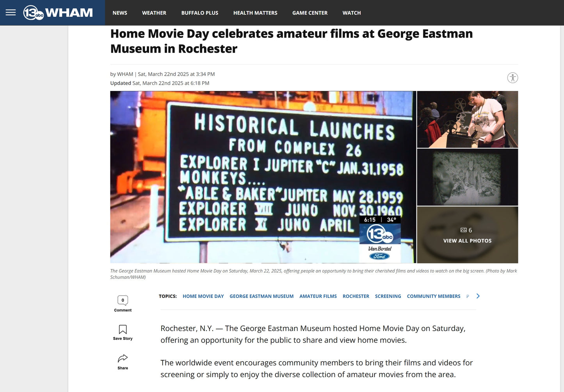Open the accessibility options icon
This screenshot has width=564, height=392.
[512, 78]
